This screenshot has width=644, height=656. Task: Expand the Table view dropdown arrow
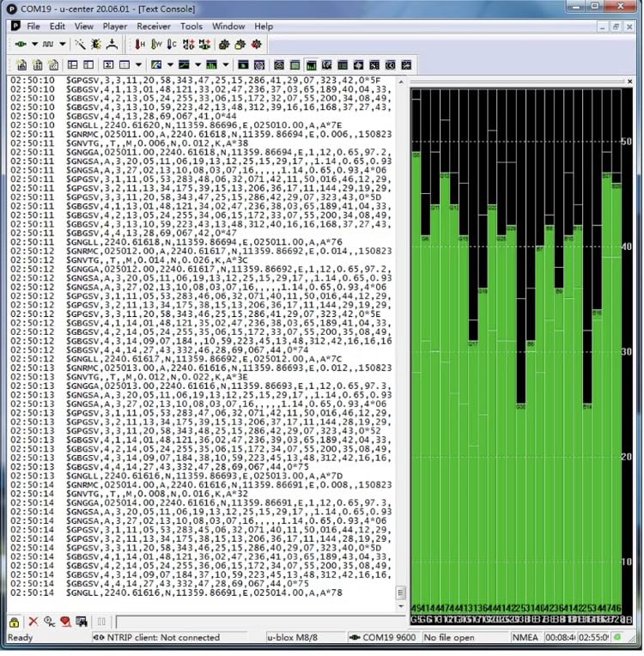[x=138, y=65]
